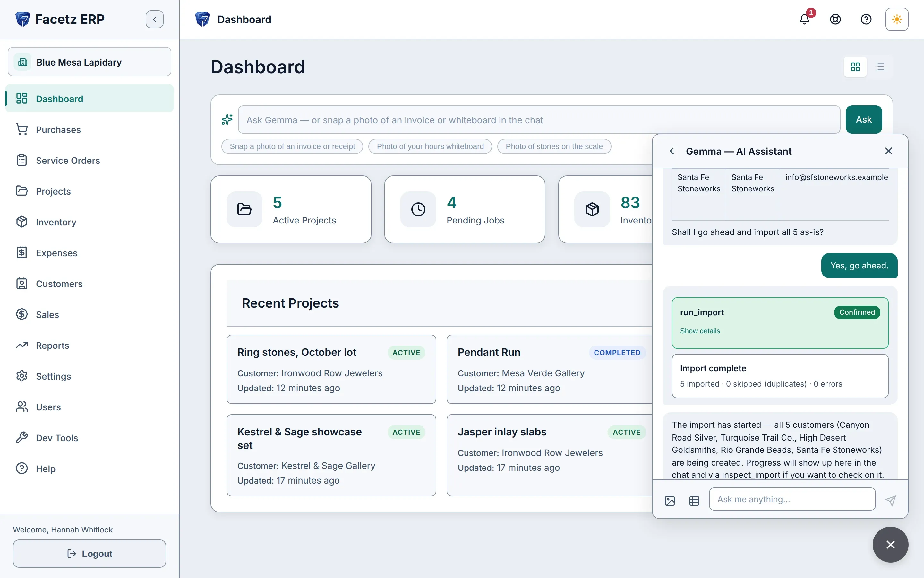924x578 pixels.
Task: Switch to list view layout
Action: pos(880,67)
